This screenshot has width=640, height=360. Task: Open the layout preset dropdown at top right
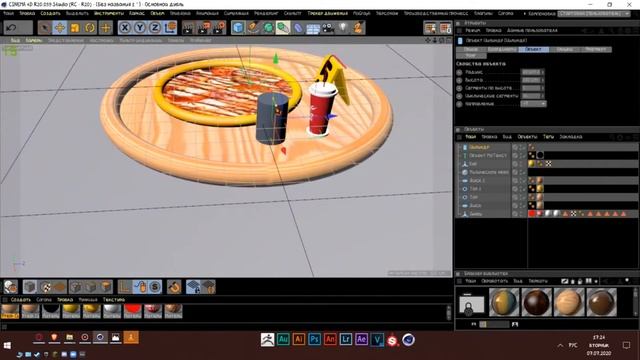pyautogui.click(x=594, y=13)
